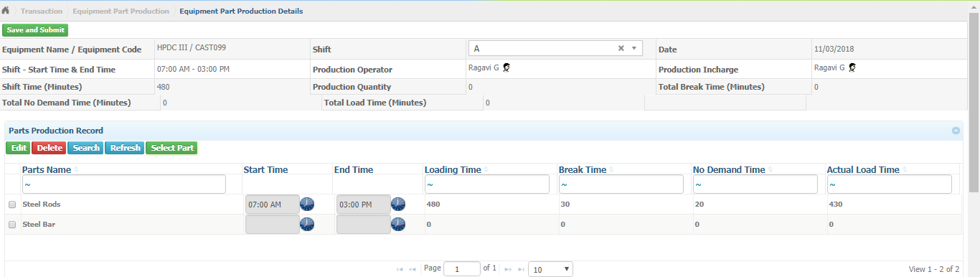Click Production Operator user icon
The width and height of the screenshot is (980, 277).
(x=507, y=67)
